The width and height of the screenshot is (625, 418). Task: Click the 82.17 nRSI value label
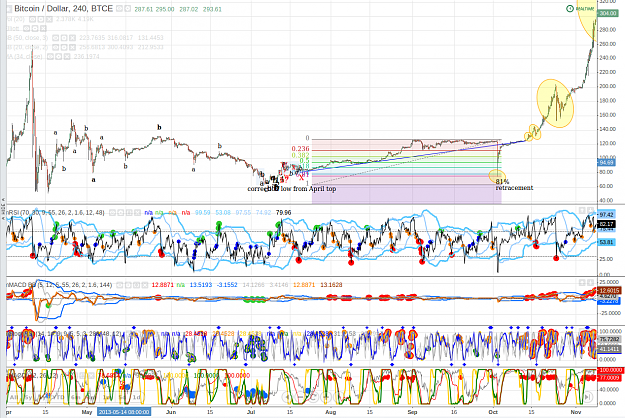click(607, 224)
